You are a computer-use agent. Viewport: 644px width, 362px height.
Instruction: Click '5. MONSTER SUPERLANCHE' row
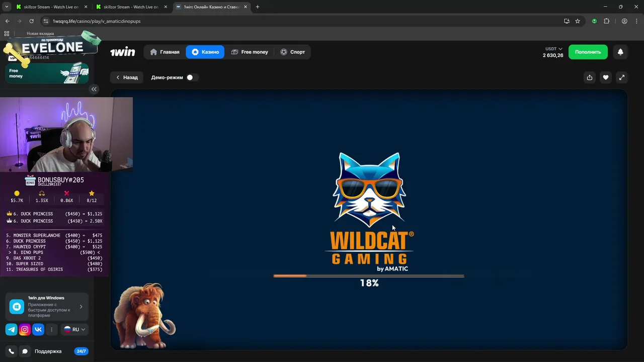[54, 235]
